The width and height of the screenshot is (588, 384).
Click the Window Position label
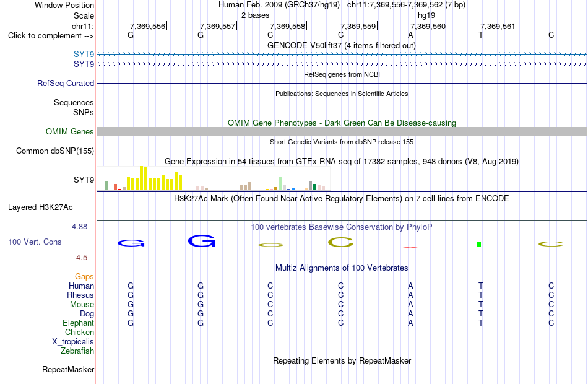(x=64, y=5)
